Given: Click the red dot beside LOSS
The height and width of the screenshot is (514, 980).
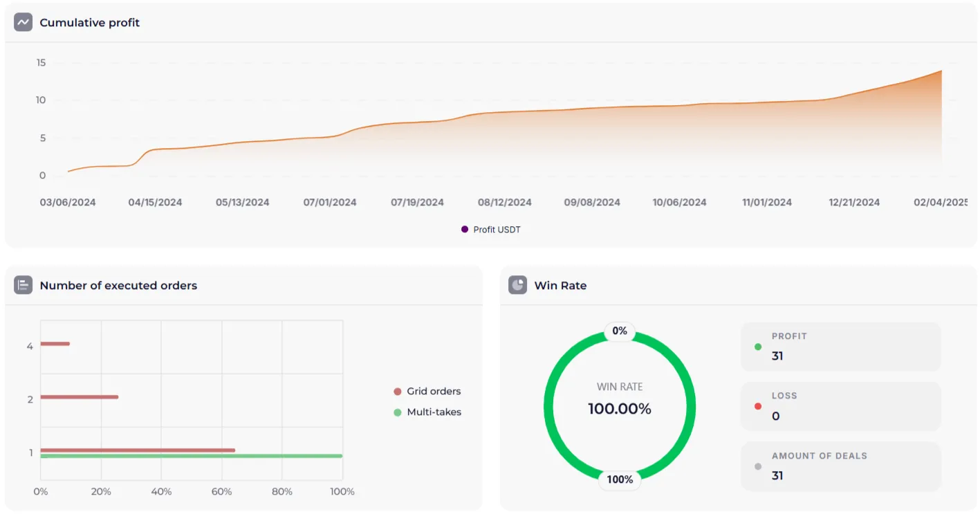Looking at the screenshot, I should pos(758,406).
